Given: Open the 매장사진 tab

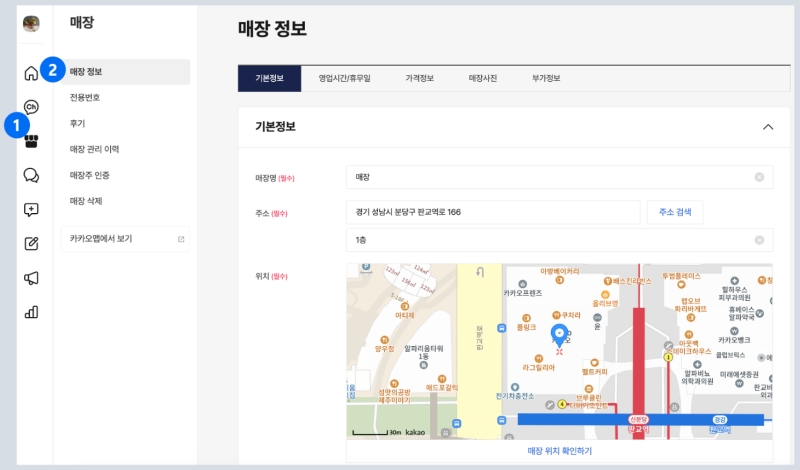Looking at the screenshot, I should (x=483, y=78).
